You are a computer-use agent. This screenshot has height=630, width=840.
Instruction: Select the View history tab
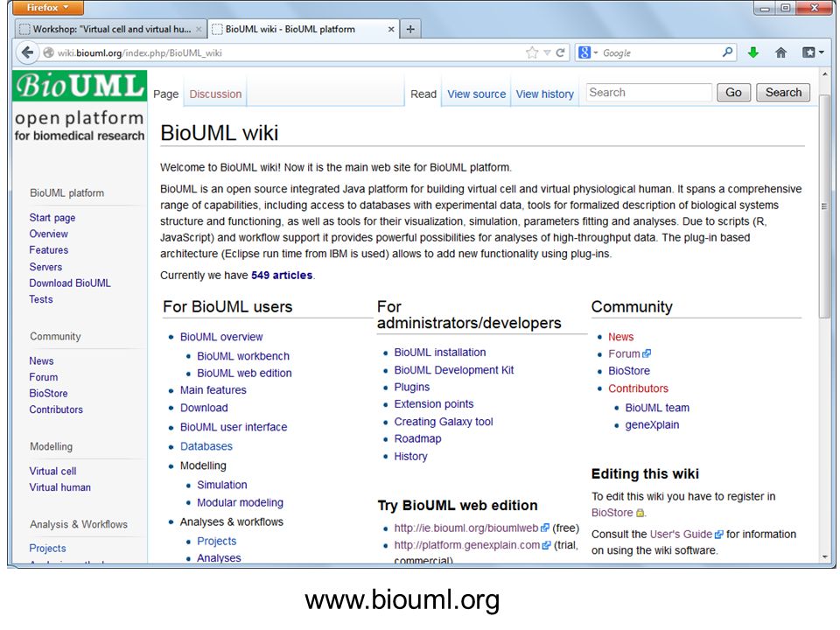pos(545,94)
